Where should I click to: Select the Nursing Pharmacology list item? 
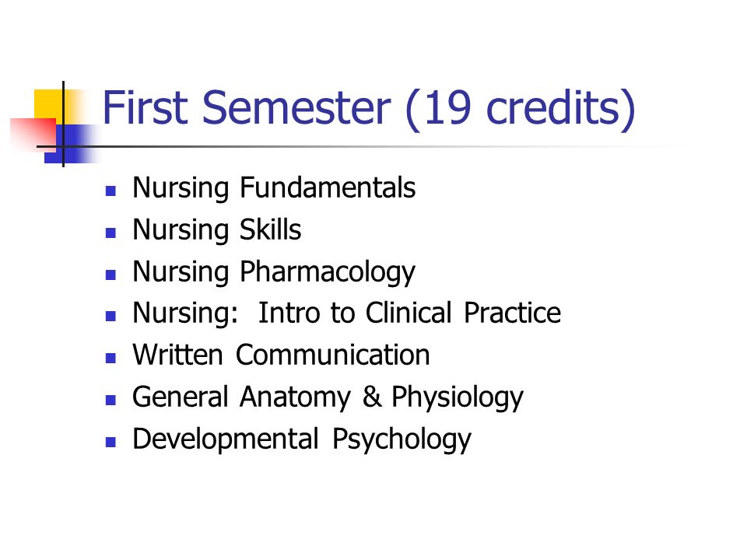[274, 272]
